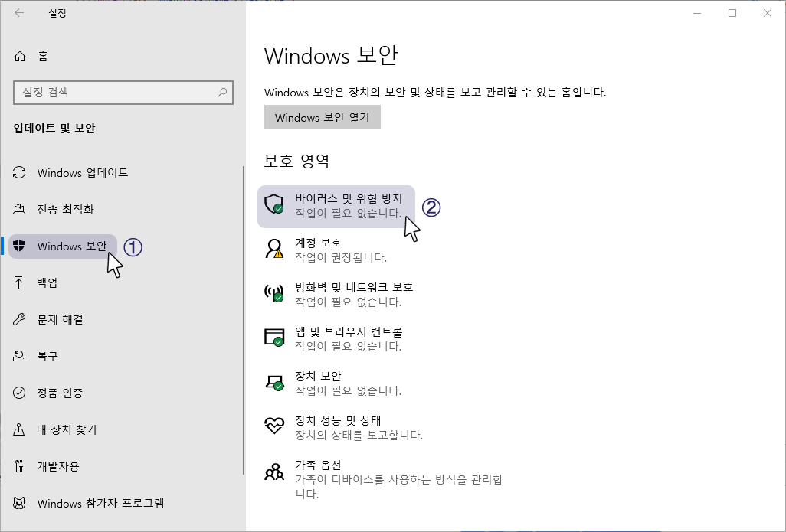Click the 업데이트 및 보안 section heading

(x=54, y=129)
